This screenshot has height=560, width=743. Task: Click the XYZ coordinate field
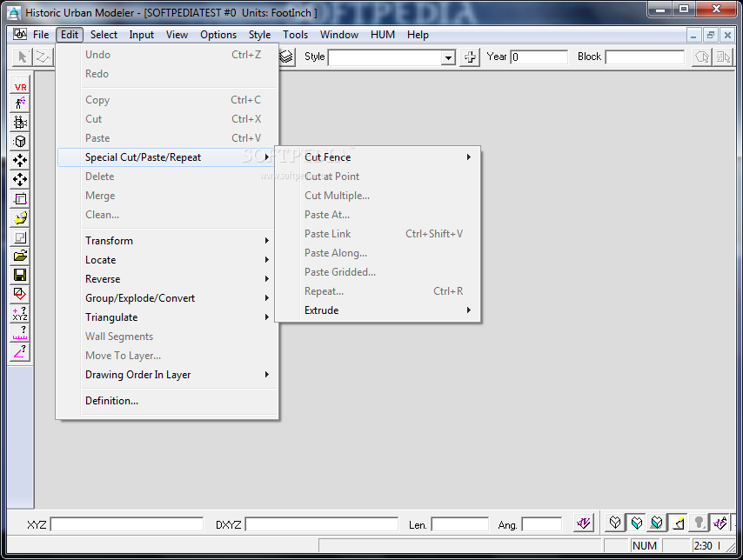(126, 524)
